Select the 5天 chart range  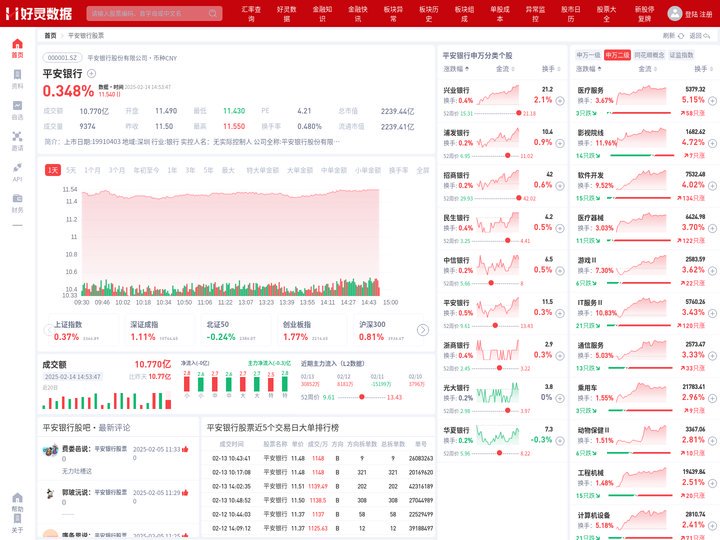click(71, 170)
